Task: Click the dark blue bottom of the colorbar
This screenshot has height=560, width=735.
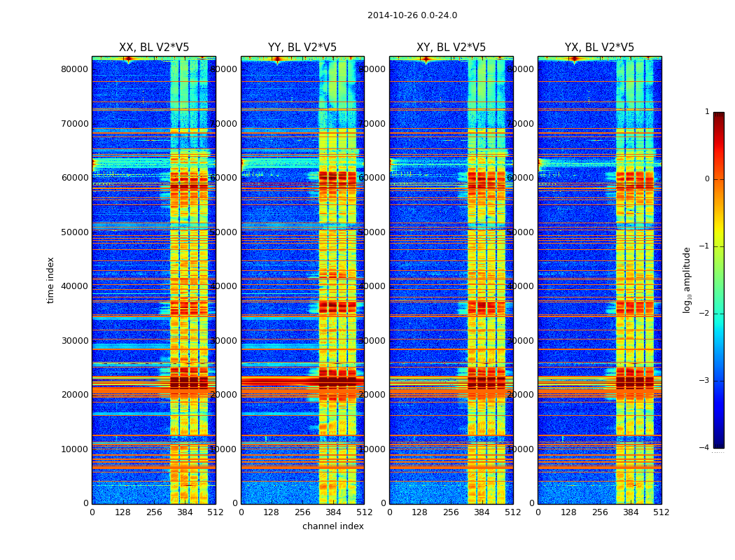Action: [x=719, y=444]
